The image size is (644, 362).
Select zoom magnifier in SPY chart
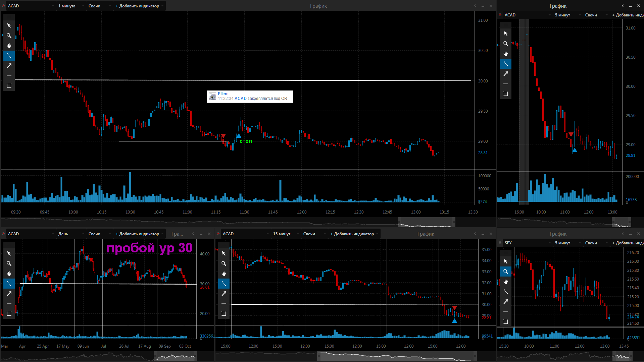(x=506, y=271)
